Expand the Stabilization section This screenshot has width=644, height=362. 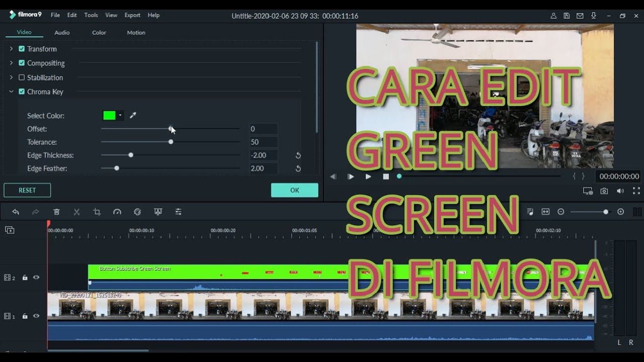[11, 77]
